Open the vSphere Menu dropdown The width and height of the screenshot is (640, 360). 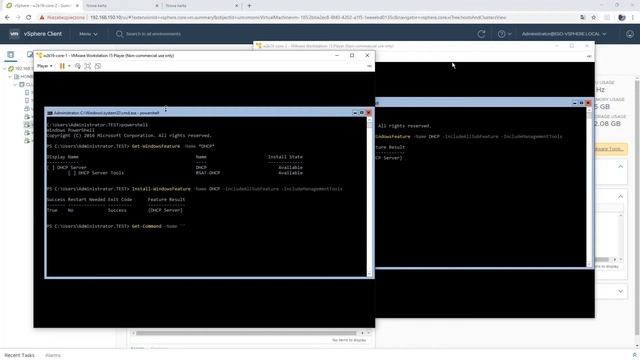click(88, 34)
